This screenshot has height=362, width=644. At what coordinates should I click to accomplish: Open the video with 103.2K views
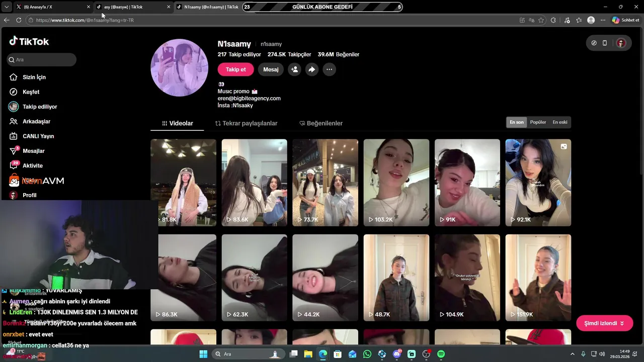pos(396,183)
